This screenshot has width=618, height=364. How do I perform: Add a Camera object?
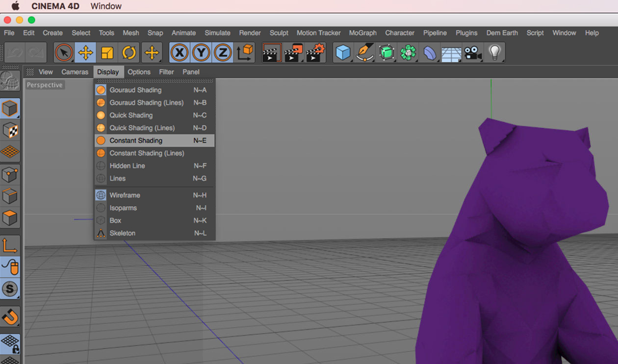click(x=473, y=52)
